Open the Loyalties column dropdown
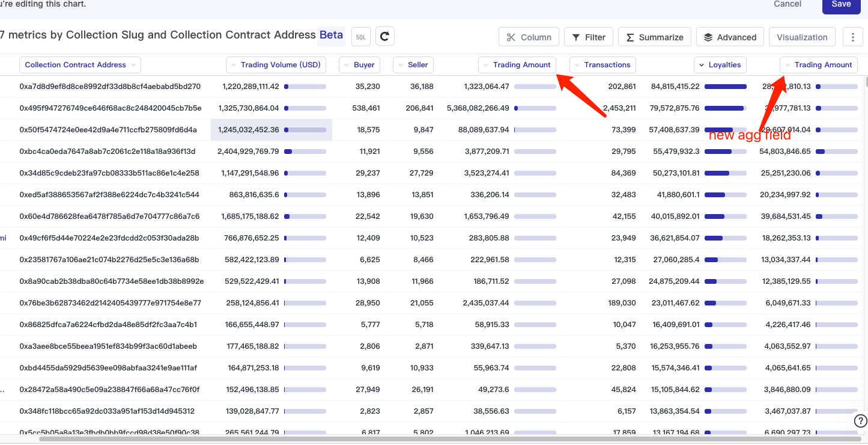Image resolution: width=868 pixels, height=445 pixels. [720, 64]
